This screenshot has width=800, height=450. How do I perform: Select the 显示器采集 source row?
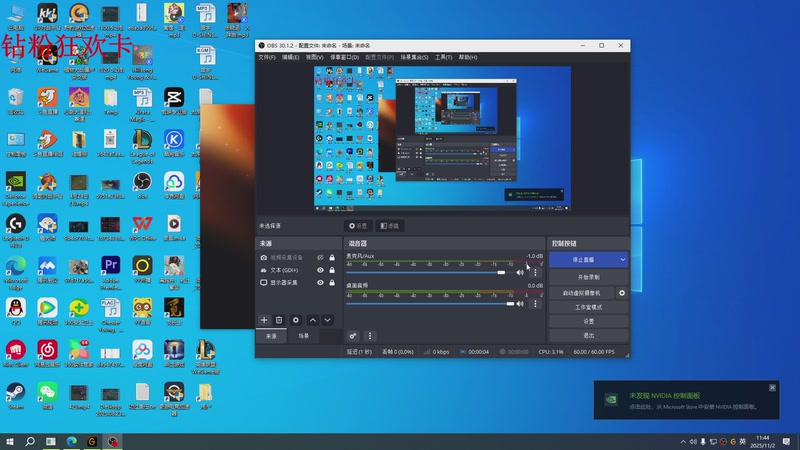tap(298, 282)
